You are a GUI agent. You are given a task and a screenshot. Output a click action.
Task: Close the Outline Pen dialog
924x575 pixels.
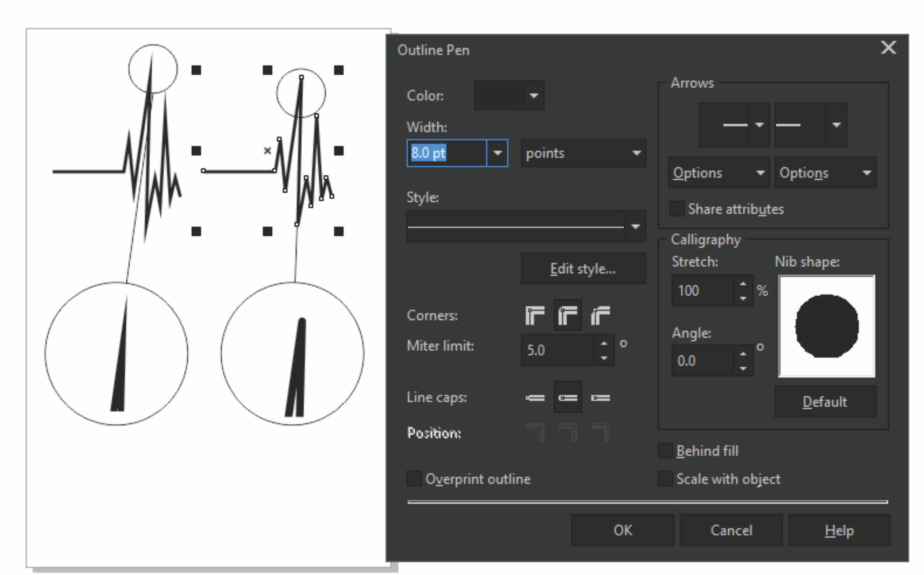[x=888, y=48]
